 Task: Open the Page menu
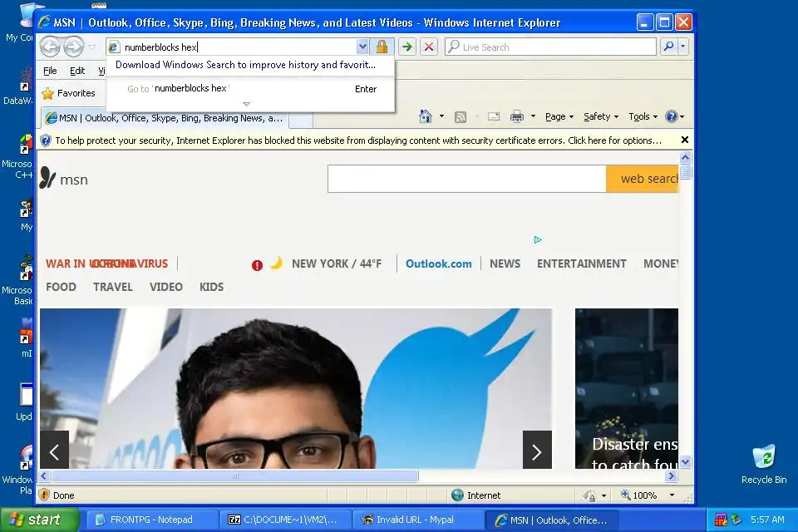point(559,116)
